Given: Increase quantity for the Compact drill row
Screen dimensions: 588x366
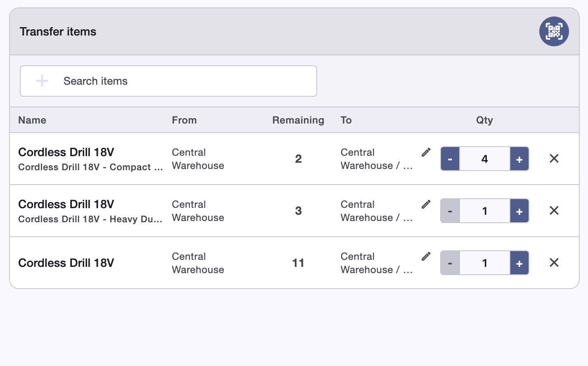Looking at the screenshot, I should click(519, 159).
